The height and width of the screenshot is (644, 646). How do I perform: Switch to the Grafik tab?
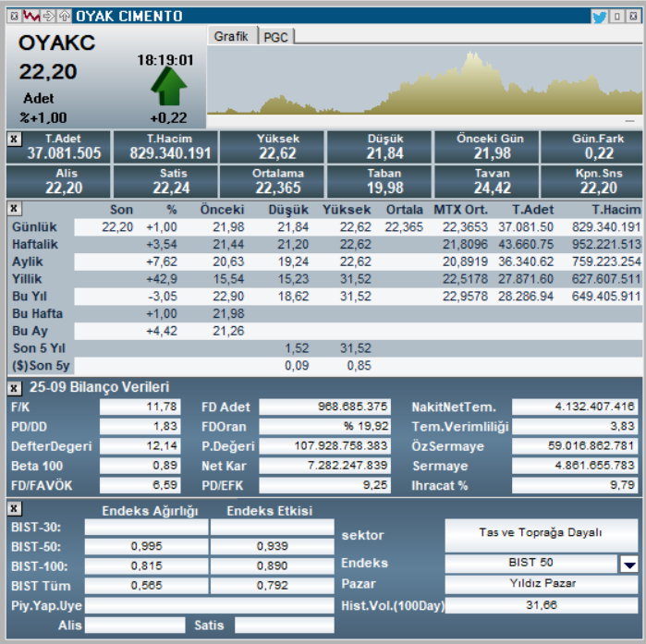pyautogui.click(x=231, y=36)
